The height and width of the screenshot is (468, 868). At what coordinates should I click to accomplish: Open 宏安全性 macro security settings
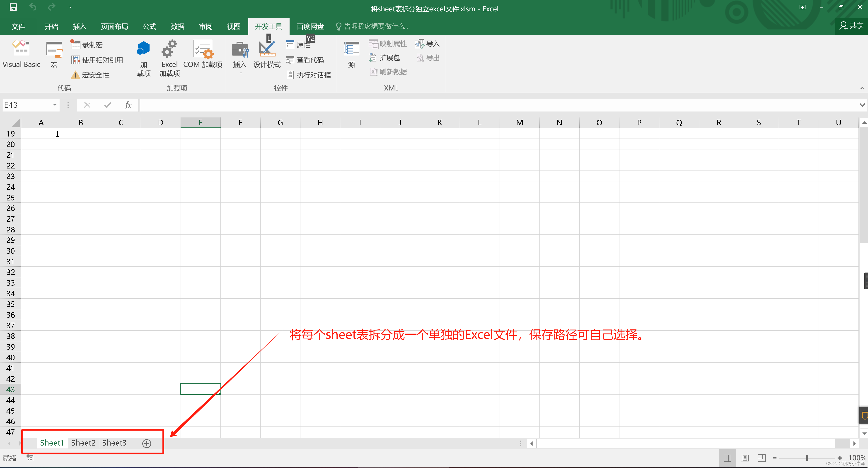(91, 75)
